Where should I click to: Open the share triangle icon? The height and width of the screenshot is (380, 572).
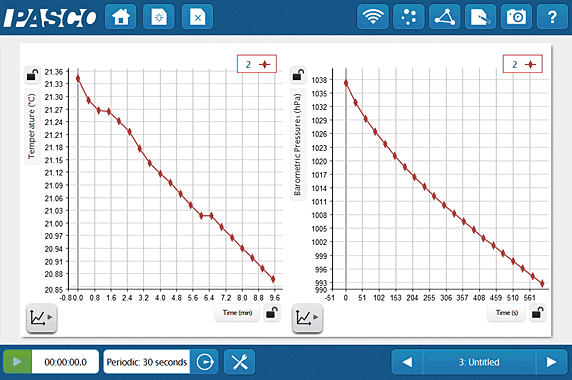[444, 17]
